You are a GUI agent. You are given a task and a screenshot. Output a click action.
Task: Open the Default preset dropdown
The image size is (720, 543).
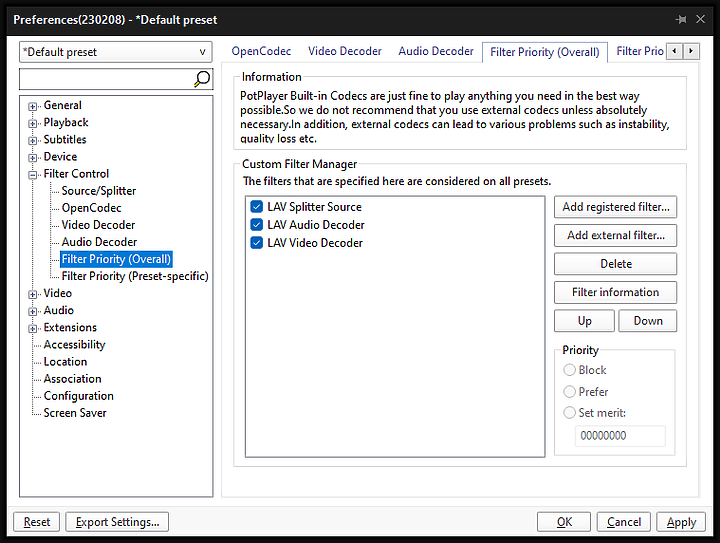coord(116,52)
